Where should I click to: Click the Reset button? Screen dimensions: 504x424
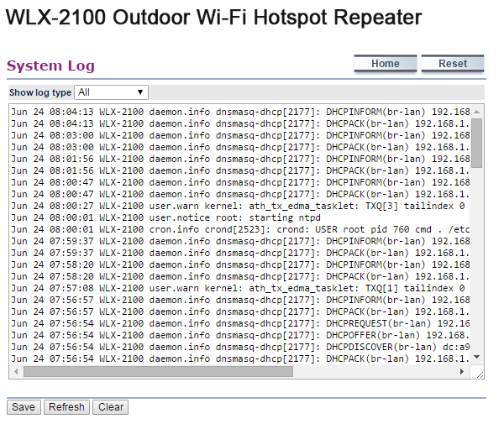click(453, 64)
